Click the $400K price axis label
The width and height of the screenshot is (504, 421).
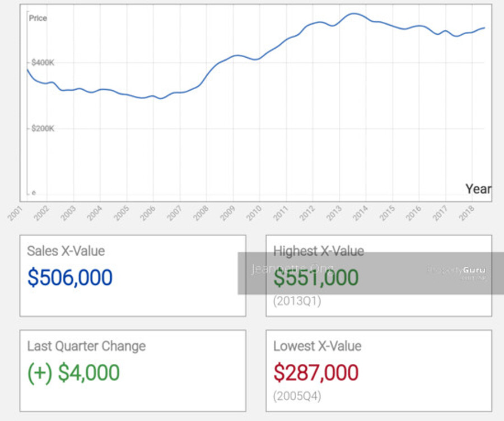43,63
